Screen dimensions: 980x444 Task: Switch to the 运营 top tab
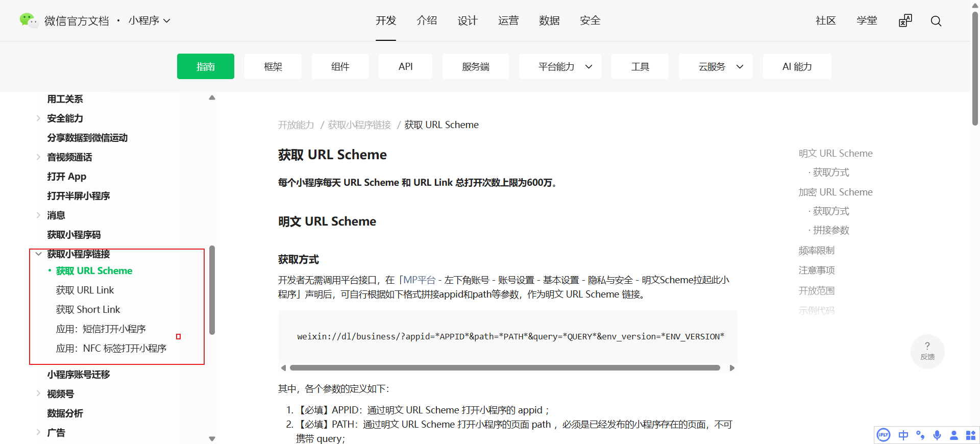(x=508, y=20)
